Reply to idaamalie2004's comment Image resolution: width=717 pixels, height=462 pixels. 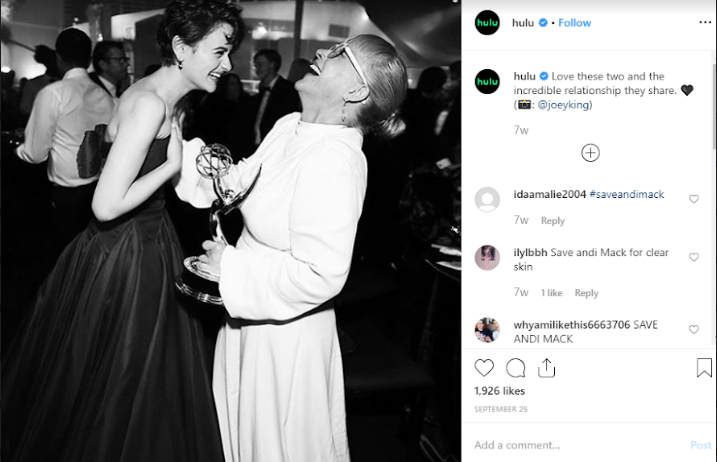coord(552,221)
